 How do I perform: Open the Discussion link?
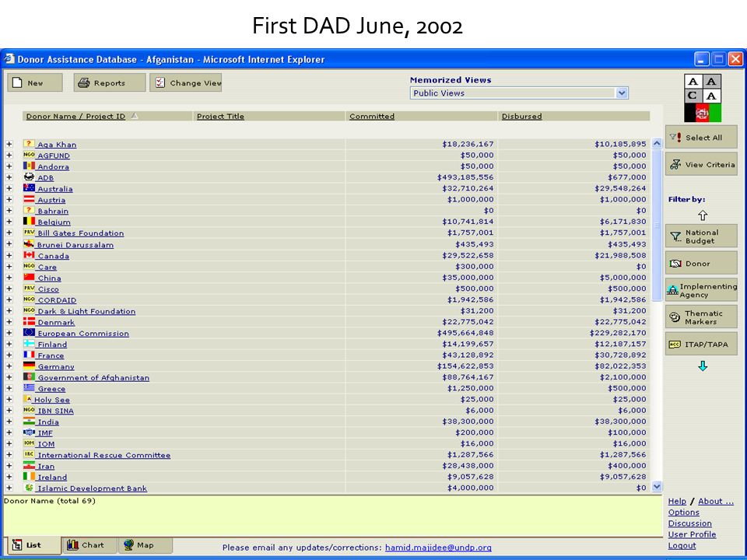pyautogui.click(x=690, y=523)
